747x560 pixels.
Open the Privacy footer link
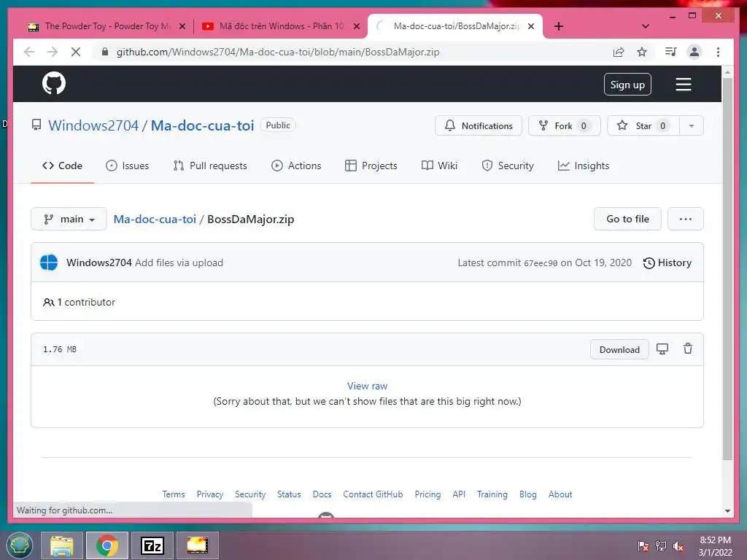coord(210,494)
